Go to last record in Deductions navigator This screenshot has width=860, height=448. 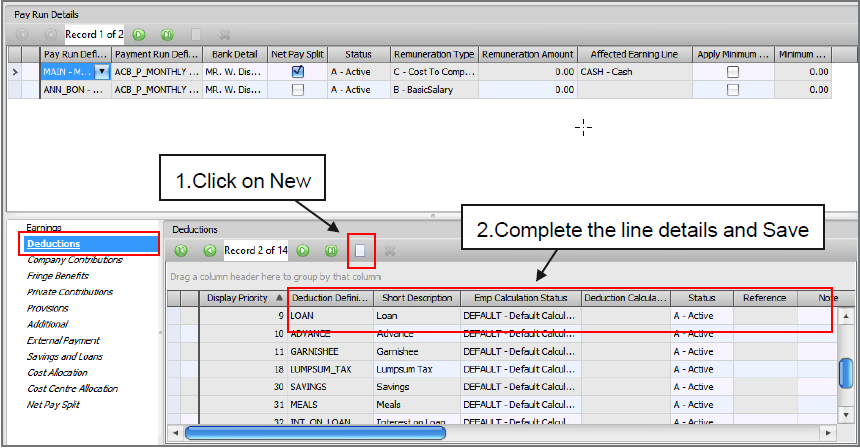[331, 251]
